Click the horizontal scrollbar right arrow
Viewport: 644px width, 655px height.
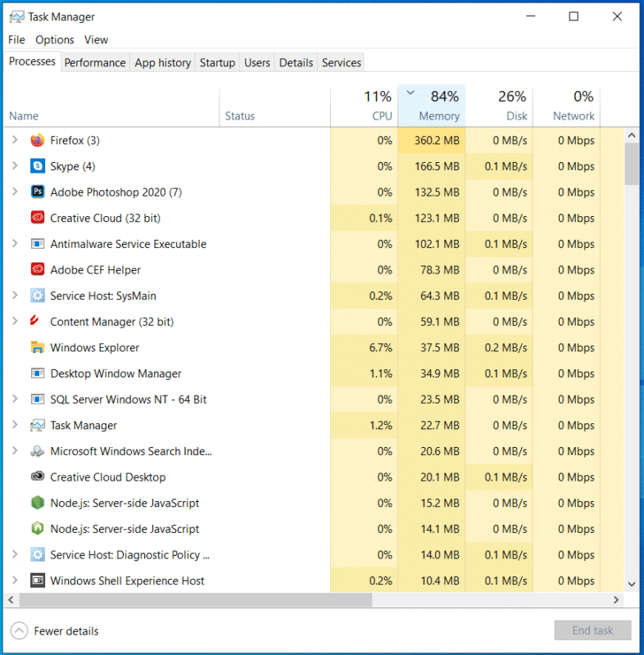(616, 600)
